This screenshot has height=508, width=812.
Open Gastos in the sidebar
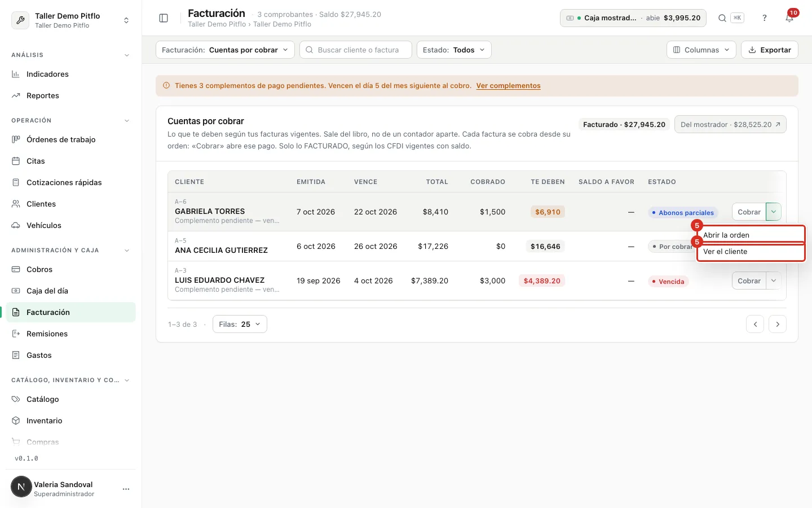(x=70, y=355)
